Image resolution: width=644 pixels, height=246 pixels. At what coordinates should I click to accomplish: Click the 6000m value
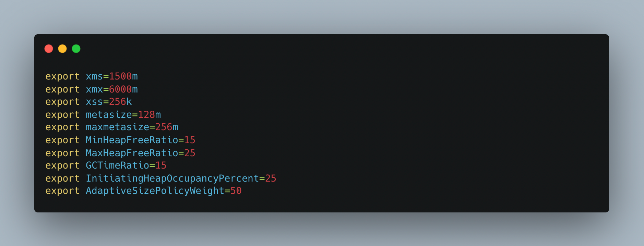[x=123, y=89]
